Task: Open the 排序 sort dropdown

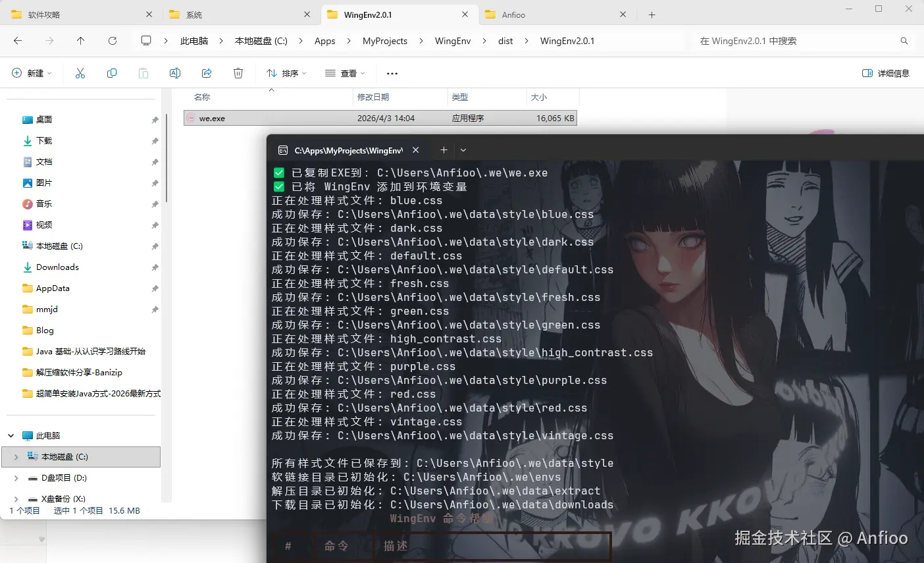Action: (286, 73)
